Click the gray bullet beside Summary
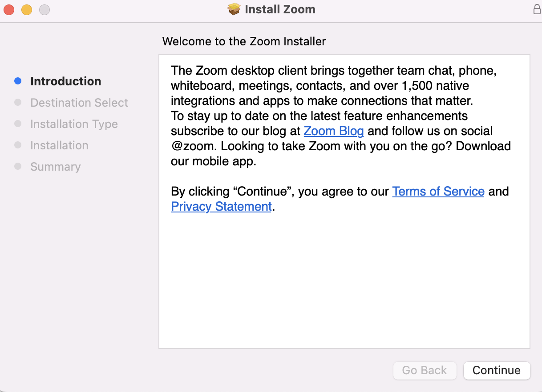This screenshot has height=392, width=542. tap(18, 166)
